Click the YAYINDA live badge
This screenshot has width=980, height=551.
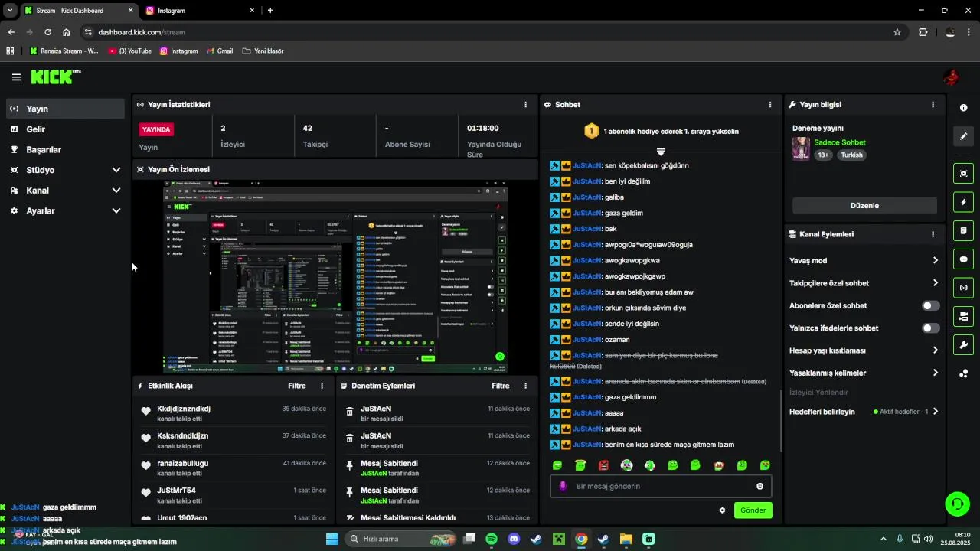[156, 129]
